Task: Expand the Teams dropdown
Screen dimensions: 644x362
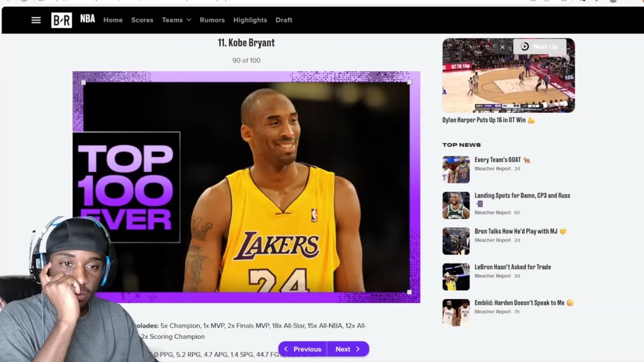Action: pyautogui.click(x=177, y=20)
